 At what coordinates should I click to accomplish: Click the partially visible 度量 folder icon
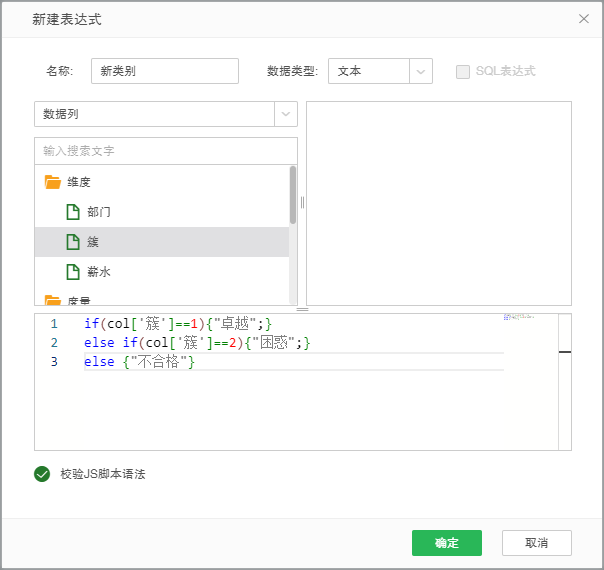53,299
